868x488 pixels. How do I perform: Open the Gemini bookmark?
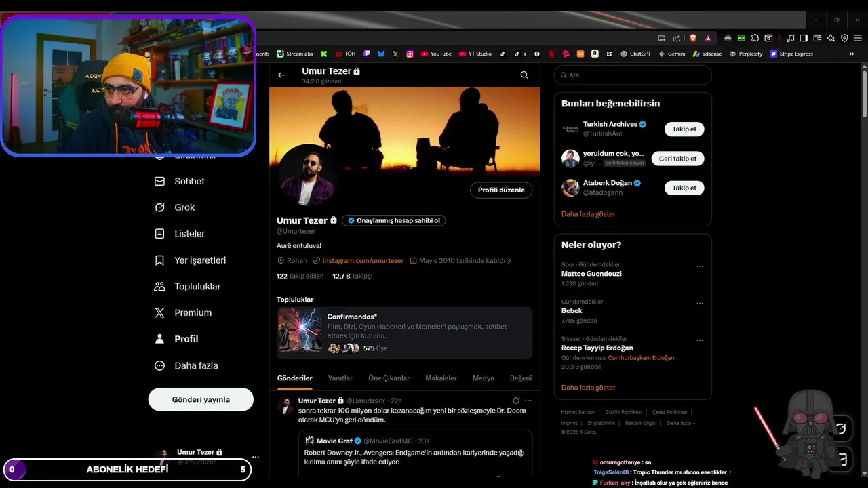coord(671,54)
